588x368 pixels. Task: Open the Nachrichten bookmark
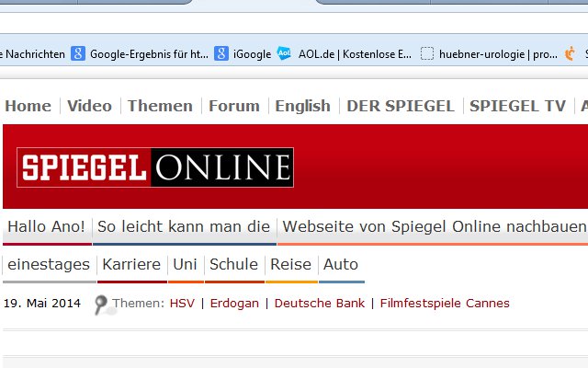point(33,54)
